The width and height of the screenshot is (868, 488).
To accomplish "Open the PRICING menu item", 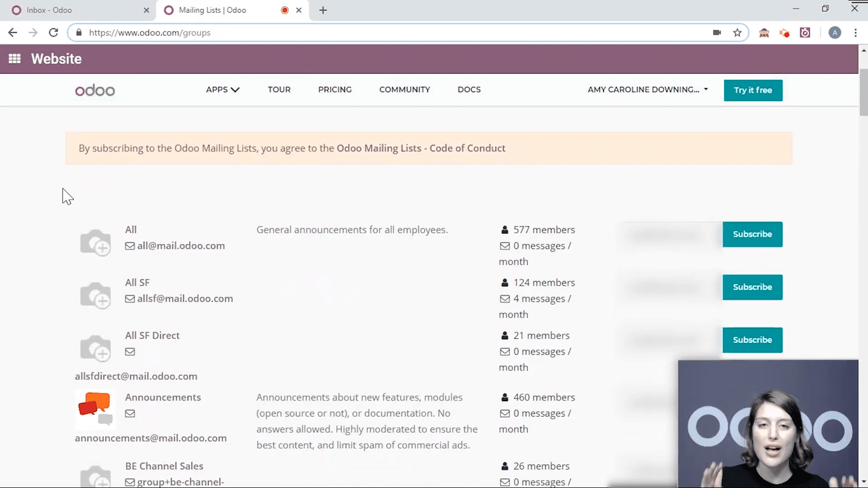I will 334,89.
